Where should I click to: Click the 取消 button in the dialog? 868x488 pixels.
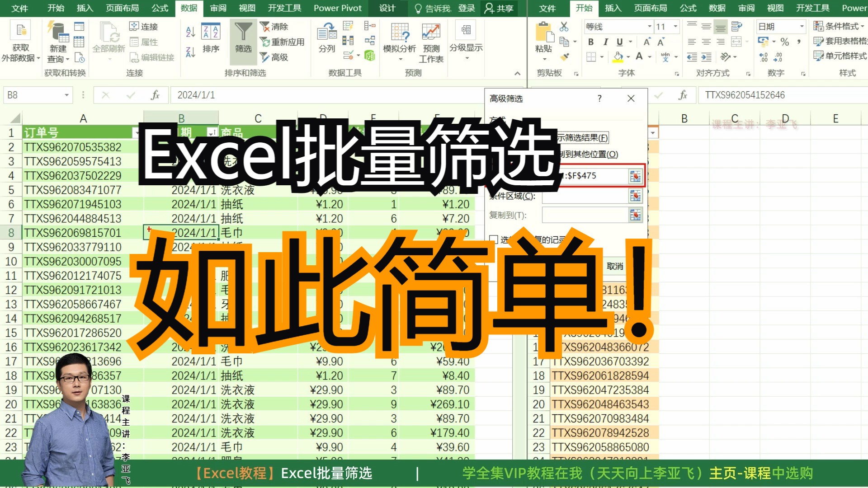pyautogui.click(x=613, y=267)
